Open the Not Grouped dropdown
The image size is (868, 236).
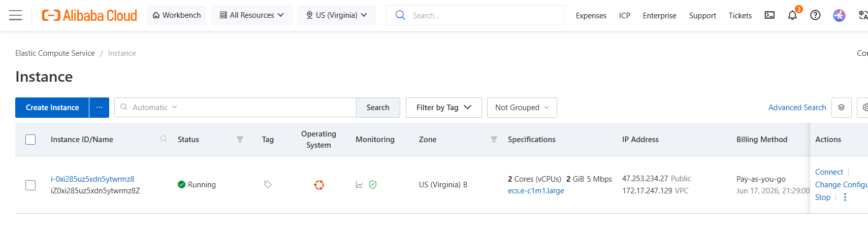pyautogui.click(x=522, y=108)
